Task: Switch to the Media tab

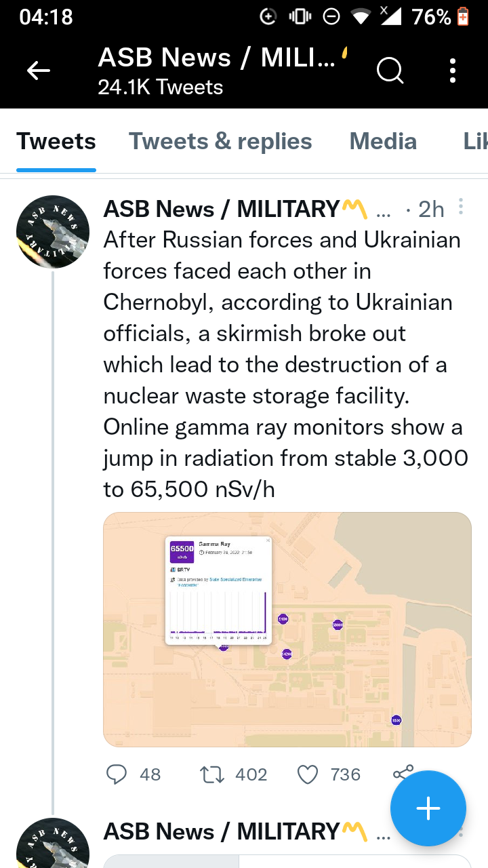Action: [383, 141]
